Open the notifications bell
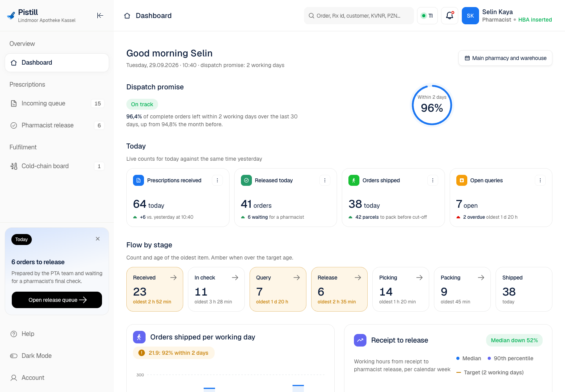 click(450, 16)
